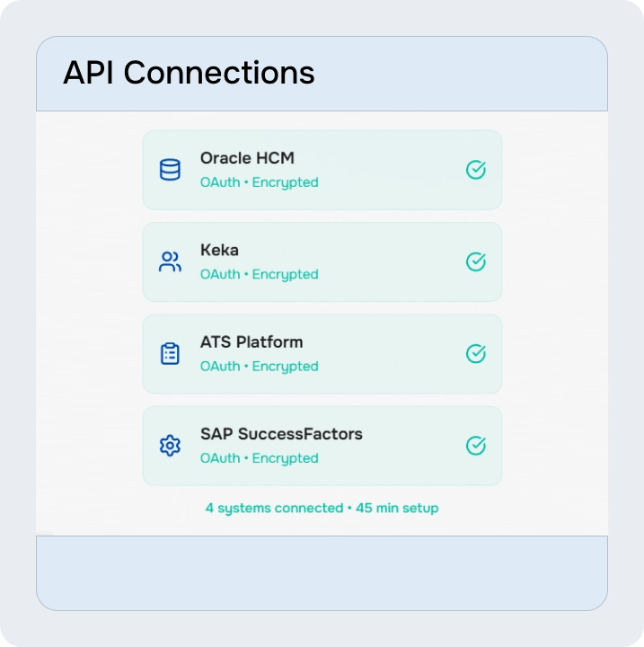Click the Keka connected checkmark

(x=476, y=261)
